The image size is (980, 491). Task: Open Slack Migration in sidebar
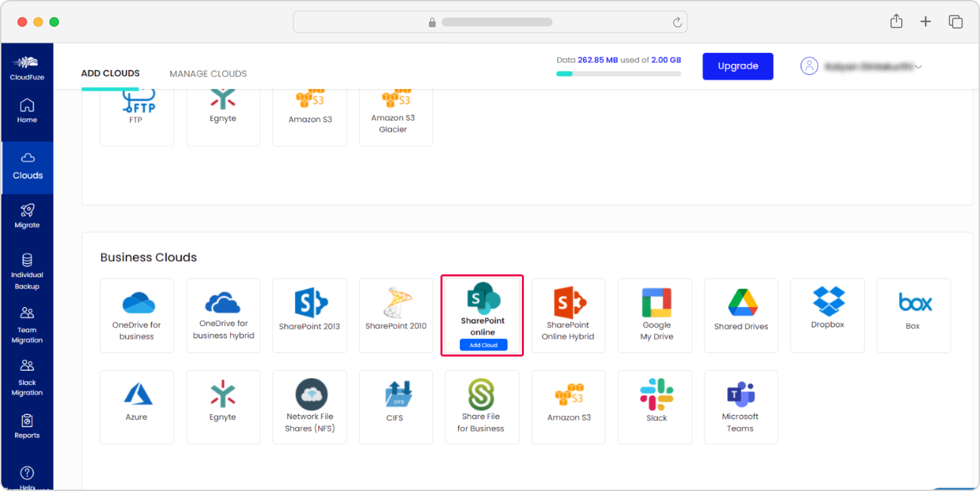coord(27,378)
